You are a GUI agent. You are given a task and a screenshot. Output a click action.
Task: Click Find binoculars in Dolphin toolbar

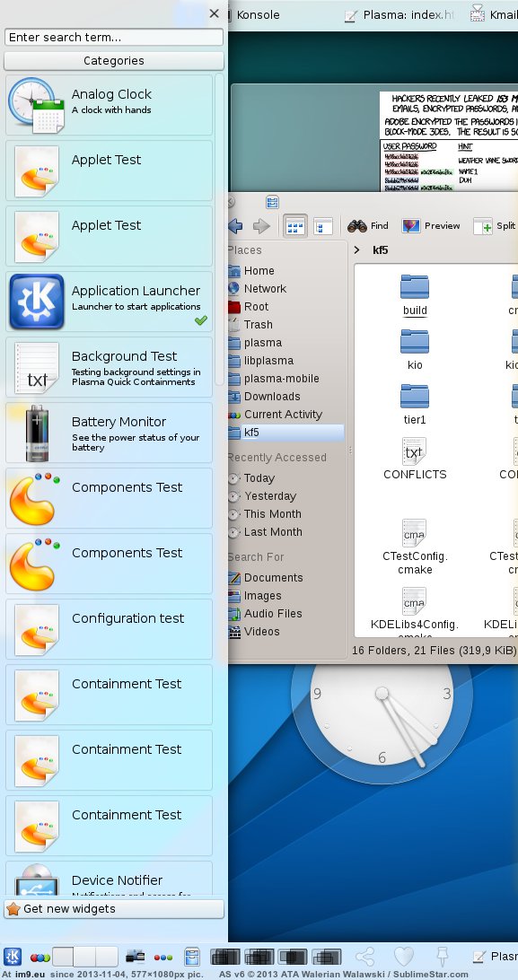[368, 225]
